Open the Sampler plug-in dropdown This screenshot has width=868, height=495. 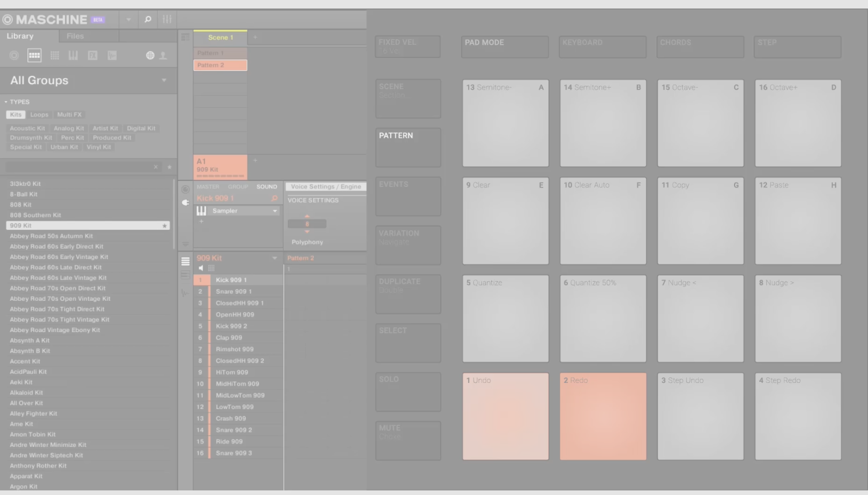pos(275,211)
